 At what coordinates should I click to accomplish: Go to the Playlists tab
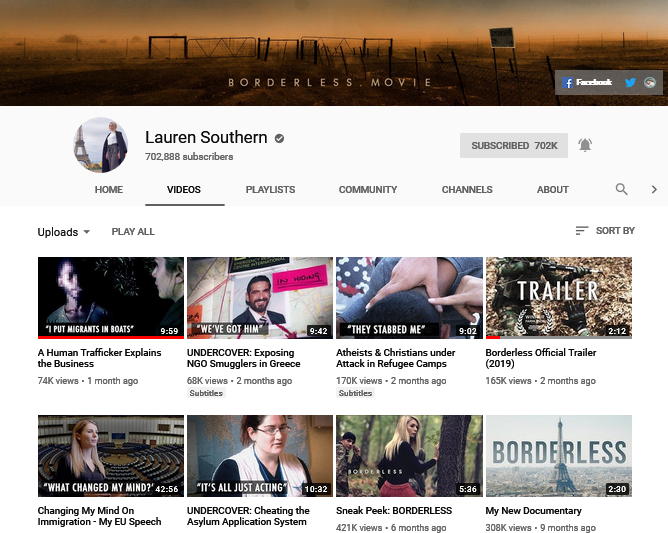270,190
